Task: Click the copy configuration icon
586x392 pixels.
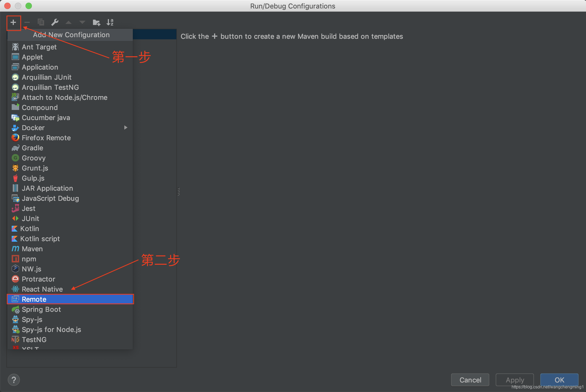Action: pos(41,23)
